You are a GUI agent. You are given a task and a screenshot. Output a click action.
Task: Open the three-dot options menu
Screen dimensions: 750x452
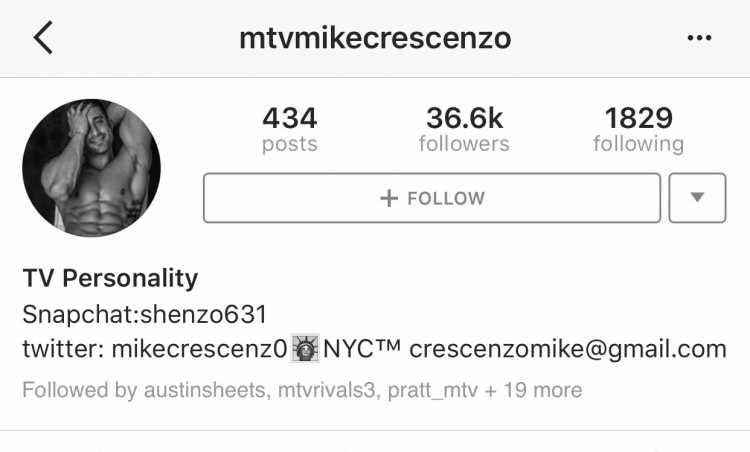point(699,38)
